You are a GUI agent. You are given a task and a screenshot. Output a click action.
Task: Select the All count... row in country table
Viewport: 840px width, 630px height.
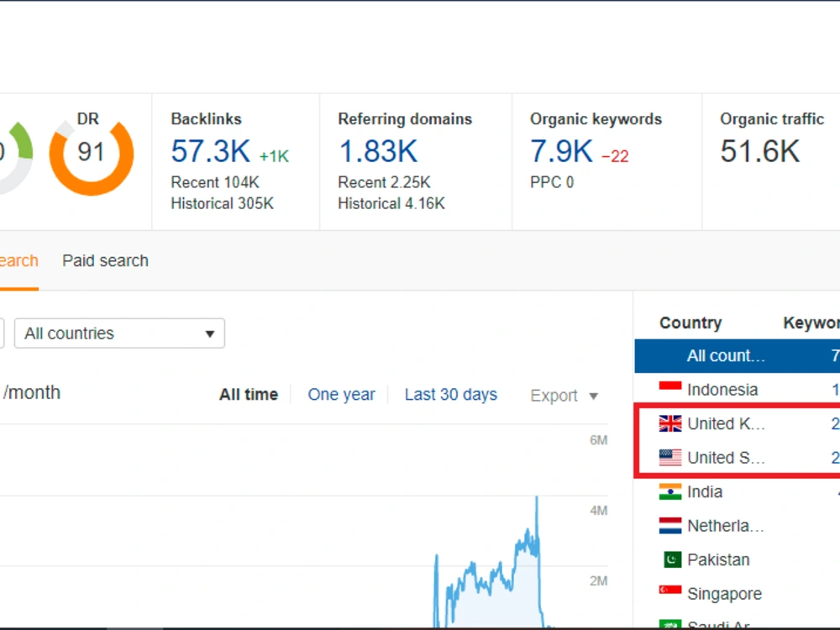pyautogui.click(x=738, y=355)
